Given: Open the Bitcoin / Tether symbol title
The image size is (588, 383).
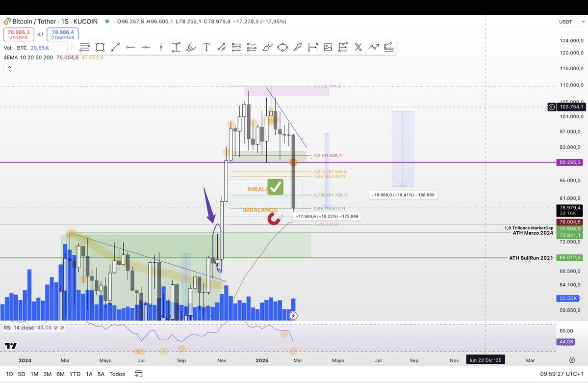Looking at the screenshot, I should [55, 22].
